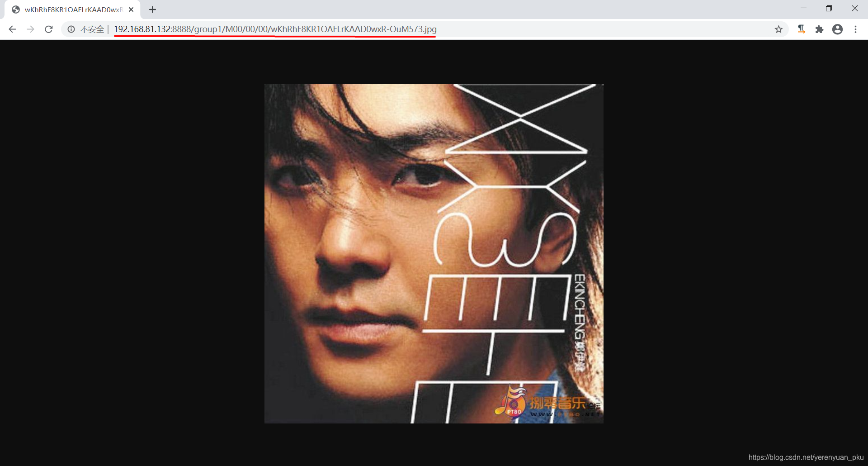Click the extension icon left of the puzzle piece
Screen dimensions: 868x466
801,29
